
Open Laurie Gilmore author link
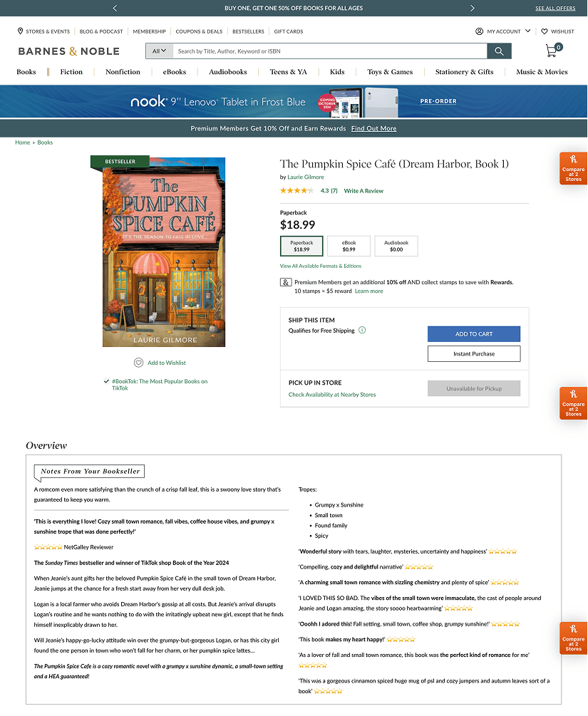pos(306,177)
